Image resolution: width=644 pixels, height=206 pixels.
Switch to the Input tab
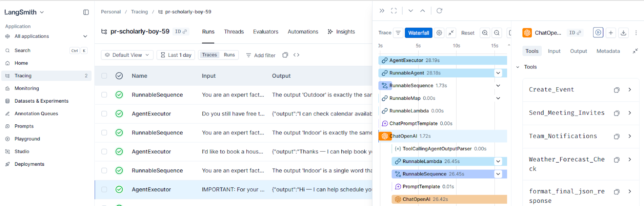[554, 51]
